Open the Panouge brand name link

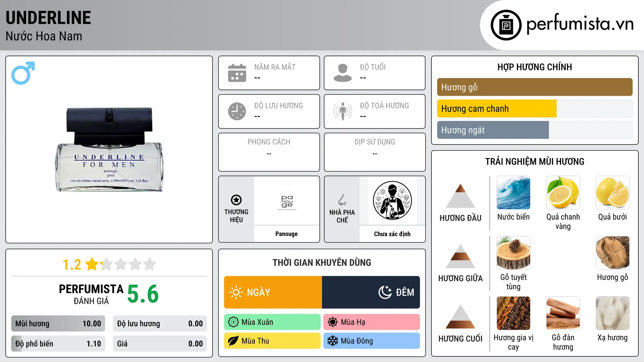[x=286, y=234]
